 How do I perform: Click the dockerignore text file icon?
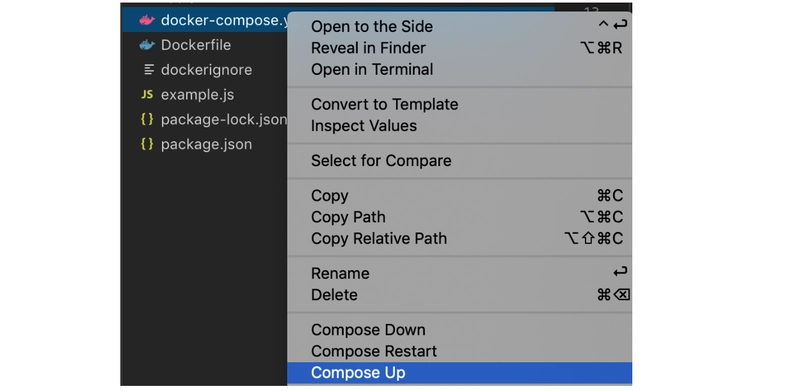[x=148, y=69]
